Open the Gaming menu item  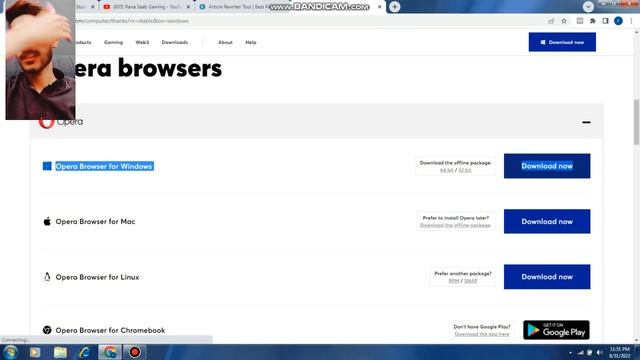113,42
